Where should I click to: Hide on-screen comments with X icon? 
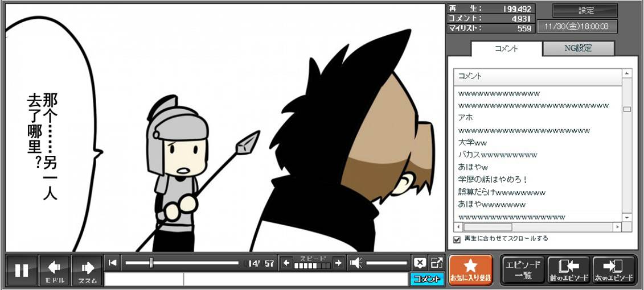(420, 263)
